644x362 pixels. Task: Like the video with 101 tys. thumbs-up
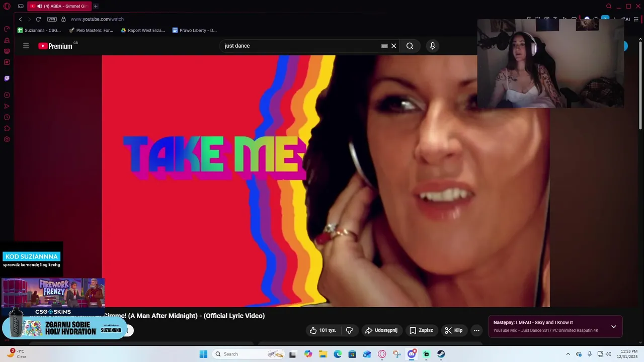(323, 330)
